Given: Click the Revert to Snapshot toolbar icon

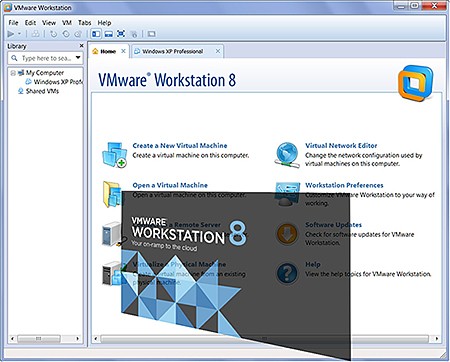Looking at the screenshot, I should click(66, 34).
